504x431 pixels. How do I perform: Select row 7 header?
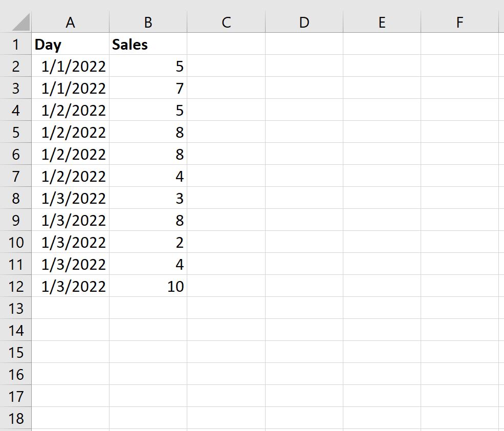tap(15, 176)
